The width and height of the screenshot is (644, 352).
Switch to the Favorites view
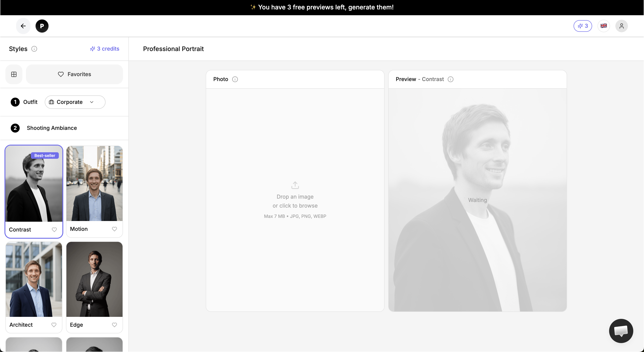[x=74, y=74]
